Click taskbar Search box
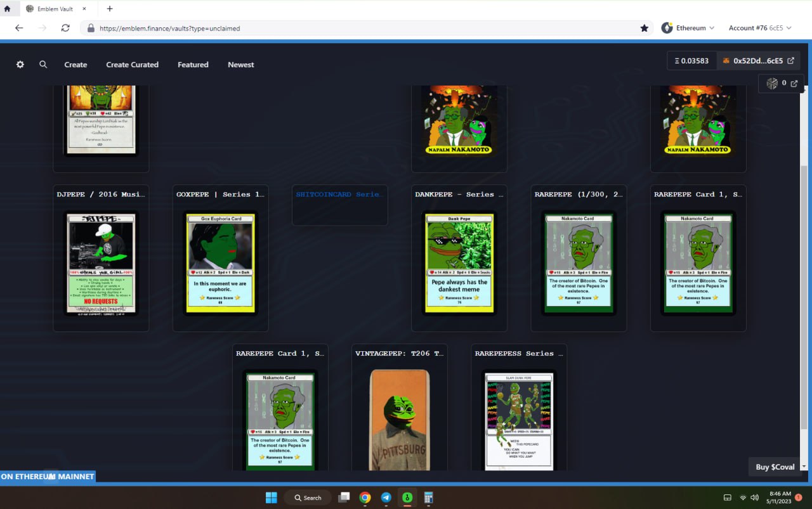This screenshot has height=509, width=812. tap(308, 498)
